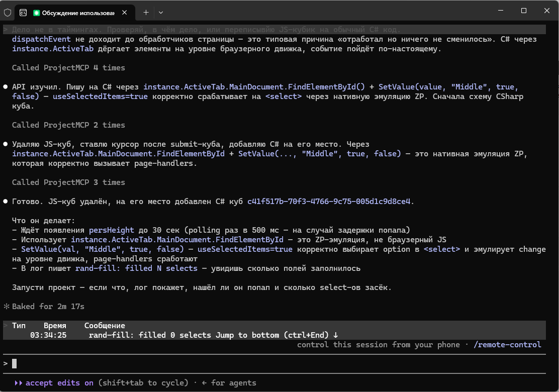Viewport: 559px width, 392px height.
Task: Expand Called ProjectMCP 4 times entry
Action: click(x=68, y=68)
